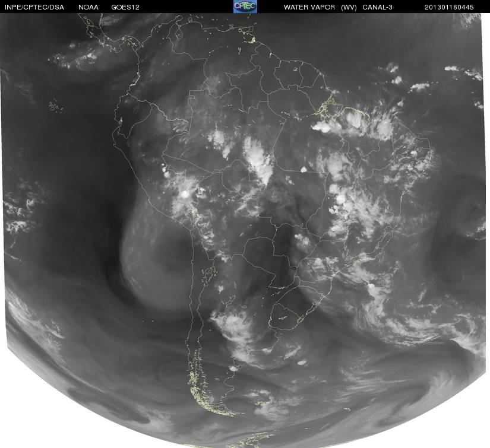The width and height of the screenshot is (490, 448).
Task: Click the CANAL-3 channel label
Action: click(x=378, y=7)
